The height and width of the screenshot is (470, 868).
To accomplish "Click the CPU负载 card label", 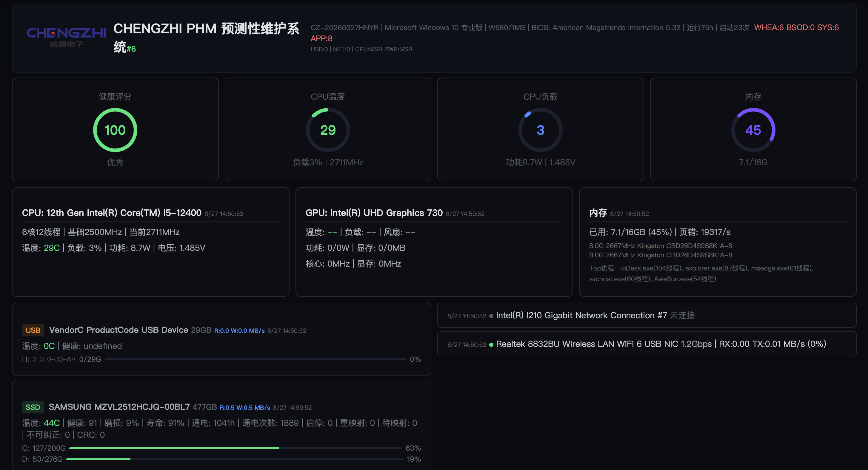I will pyautogui.click(x=541, y=97).
